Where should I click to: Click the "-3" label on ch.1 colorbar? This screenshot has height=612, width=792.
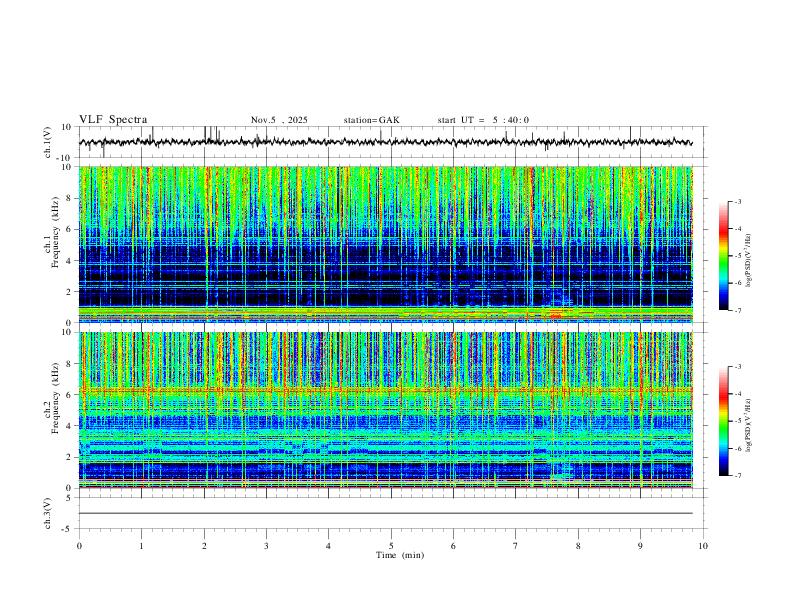point(737,201)
